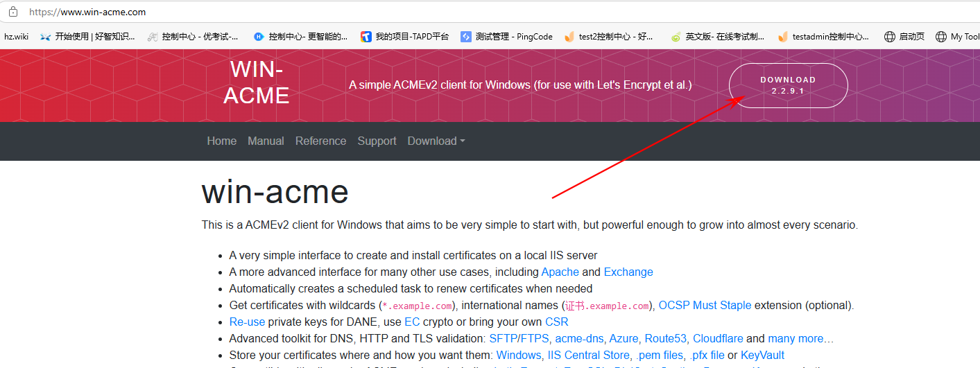The width and height of the screenshot is (980, 368).
Task: Open the 控制中心 - 优考试 bookmark
Action: pyautogui.click(x=193, y=37)
